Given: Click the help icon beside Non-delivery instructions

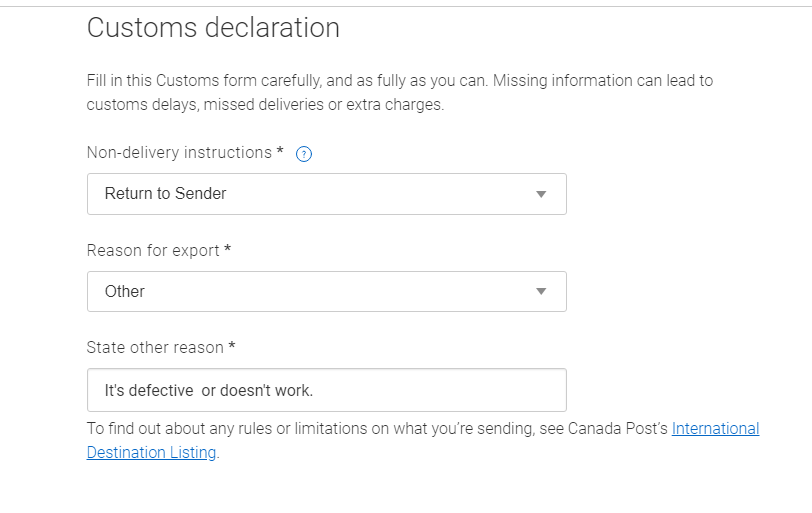Looking at the screenshot, I should [x=305, y=154].
